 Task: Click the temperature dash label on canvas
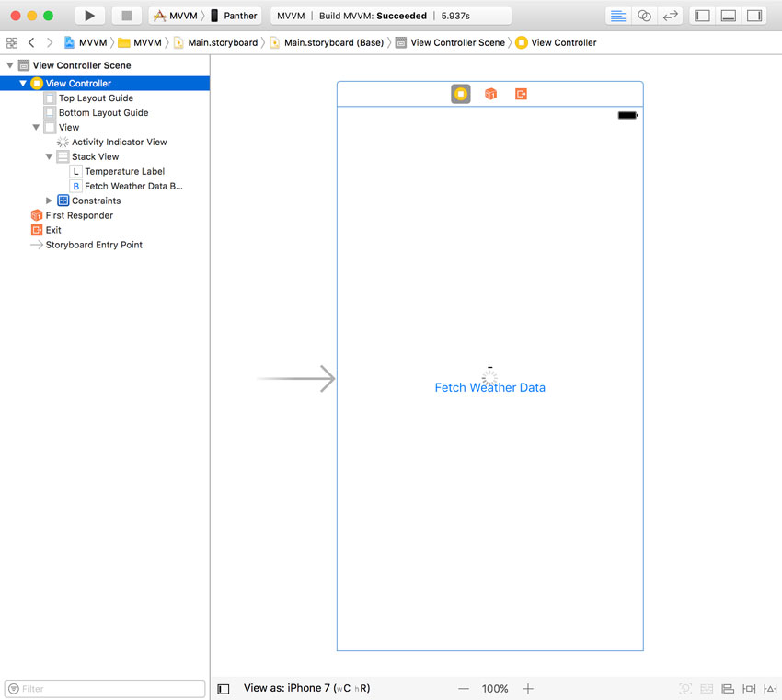(489, 367)
